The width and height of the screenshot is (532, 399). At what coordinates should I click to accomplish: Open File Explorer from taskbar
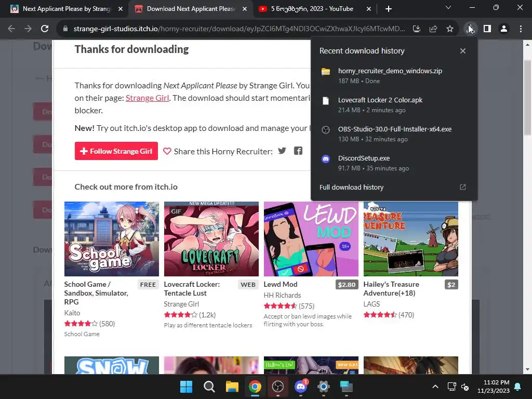[232, 387]
